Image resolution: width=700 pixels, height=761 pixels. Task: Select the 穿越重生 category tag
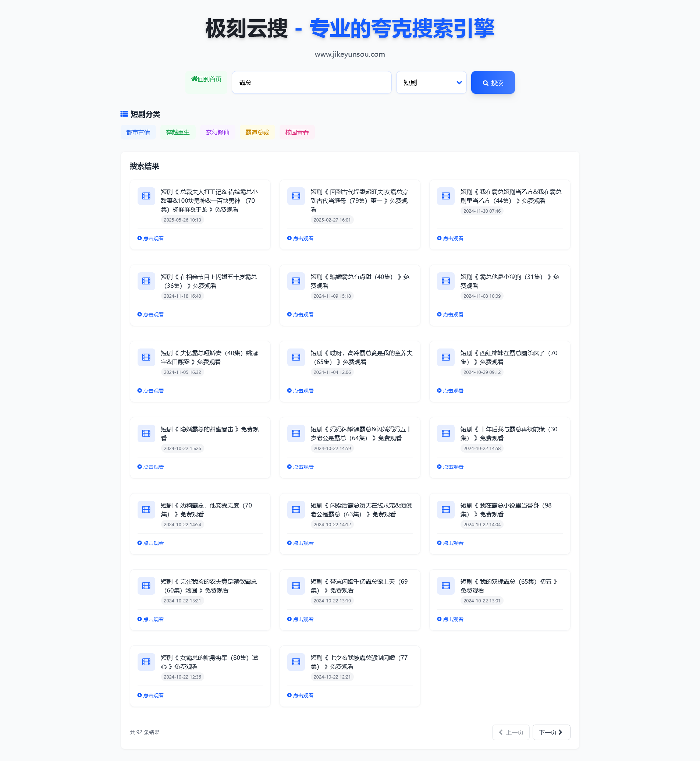178,132
